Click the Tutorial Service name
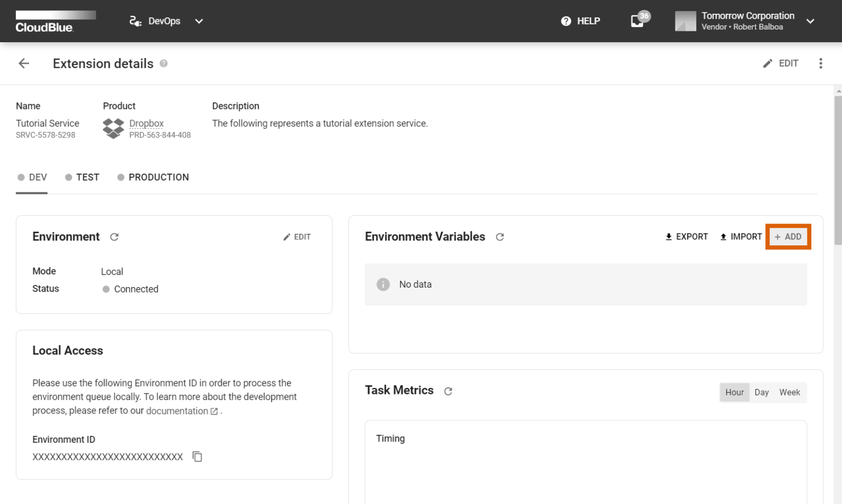Image resolution: width=842 pixels, height=504 pixels. pos(48,123)
